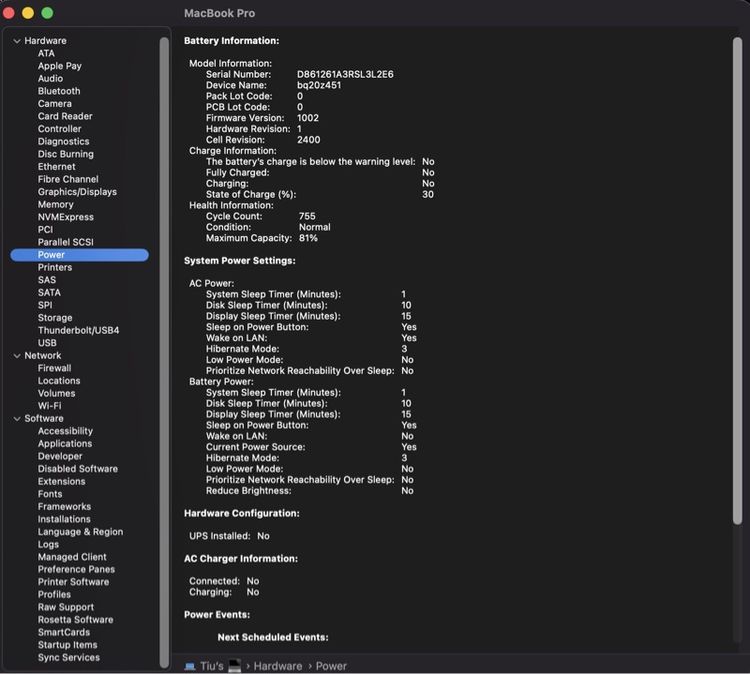Image resolution: width=750 pixels, height=674 pixels.
Task: Select SATA in the sidebar
Action: point(49,293)
